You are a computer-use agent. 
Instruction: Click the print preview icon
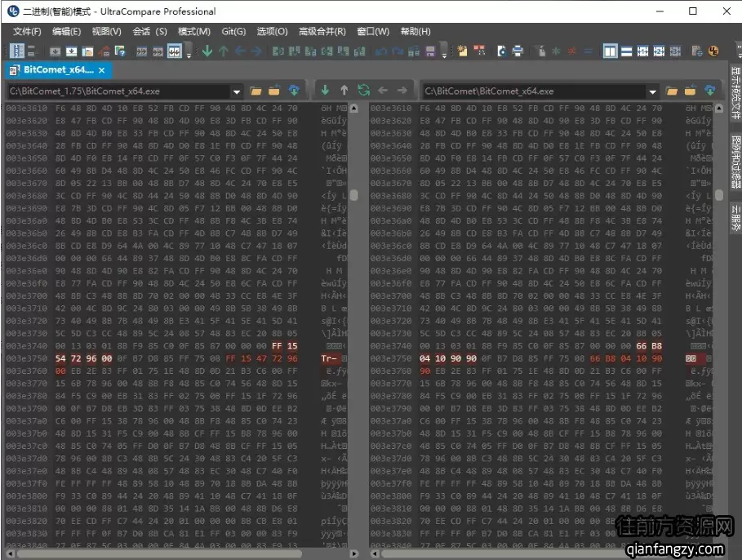[x=502, y=51]
